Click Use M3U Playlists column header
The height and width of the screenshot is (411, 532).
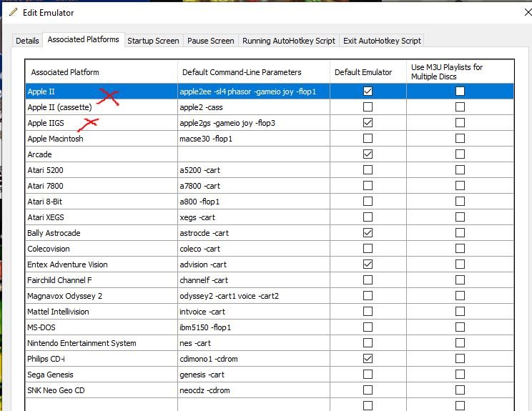(460, 72)
